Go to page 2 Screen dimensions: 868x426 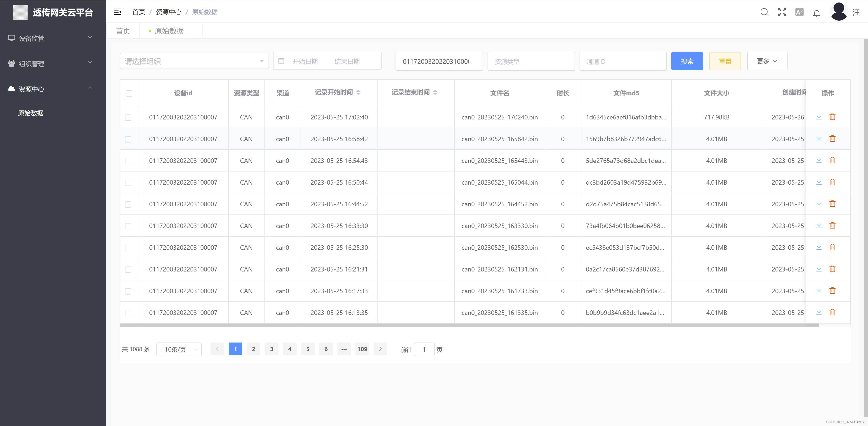click(253, 349)
